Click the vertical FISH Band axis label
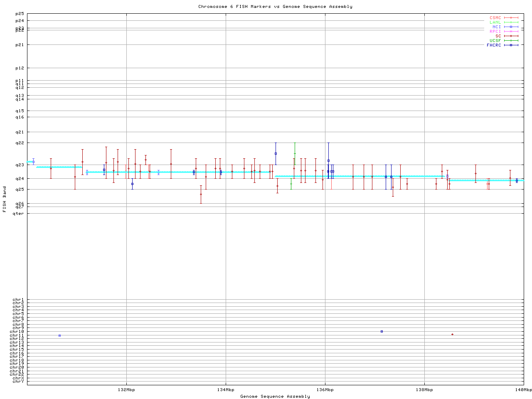The height and width of the screenshot is (399, 532). tap(5, 199)
